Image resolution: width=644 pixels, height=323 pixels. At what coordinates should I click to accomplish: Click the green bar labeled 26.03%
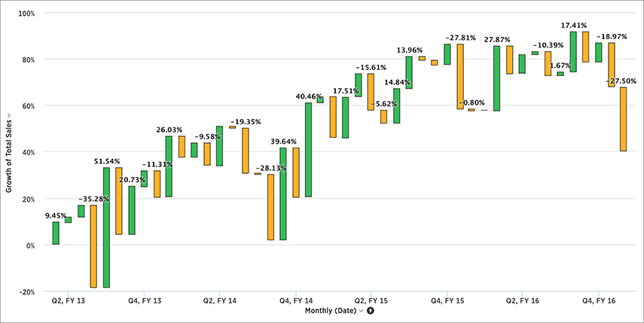coord(169,166)
